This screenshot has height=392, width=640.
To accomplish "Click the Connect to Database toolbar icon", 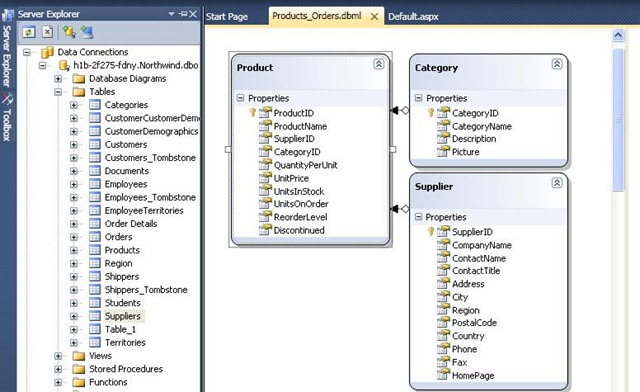I will pyautogui.click(x=69, y=32).
